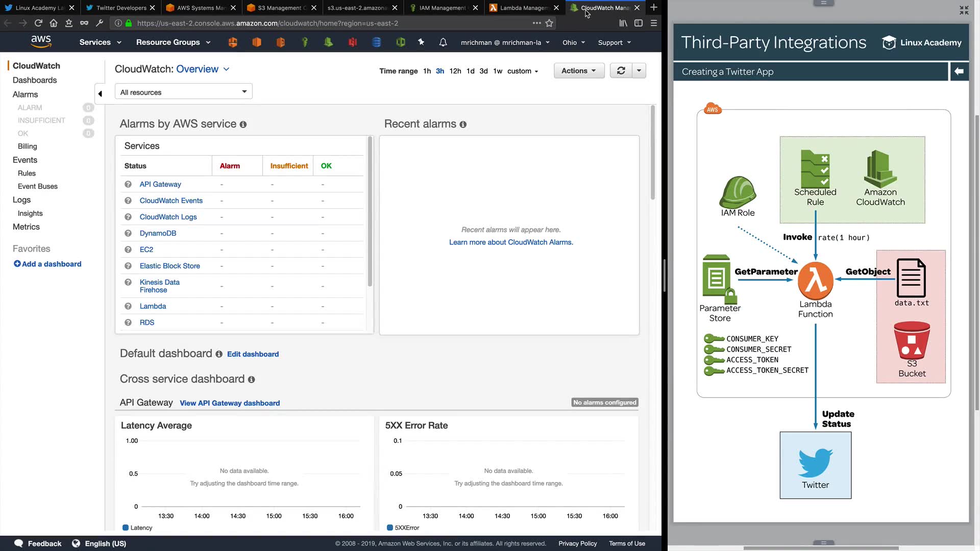Click the AWS logo home icon
This screenshot has width=980, height=551.
(x=41, y=42)
